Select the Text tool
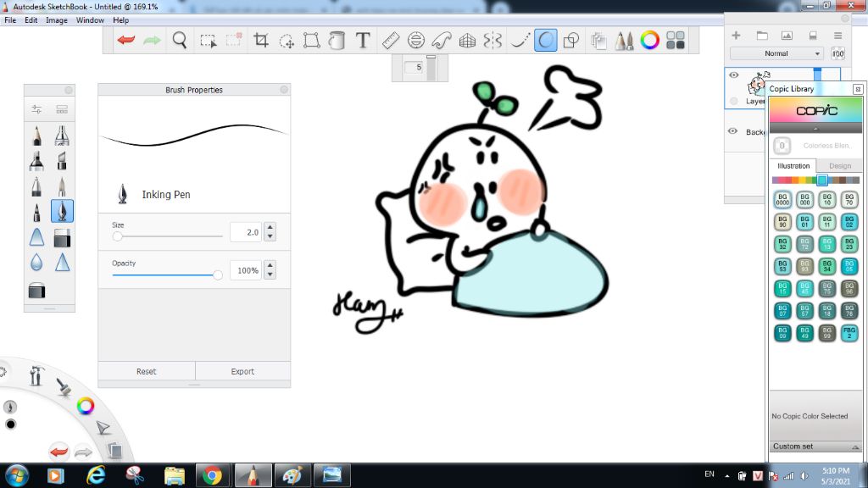868x488 pixels. (x=363, y=40)
